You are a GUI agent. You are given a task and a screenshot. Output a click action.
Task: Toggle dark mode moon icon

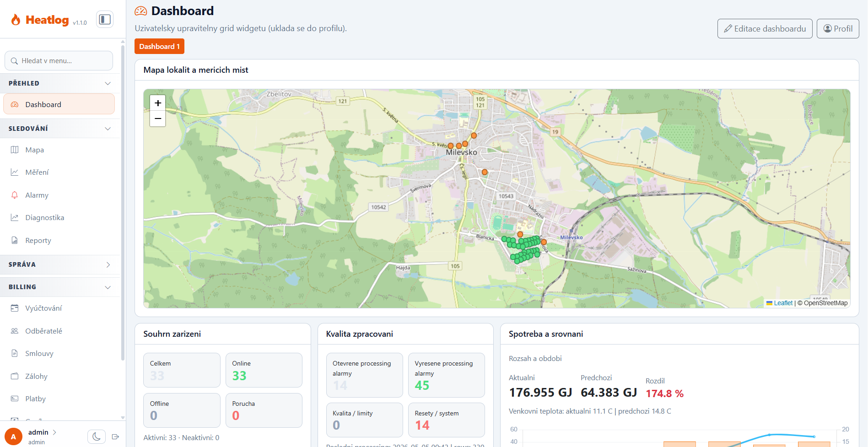pyautogui.click(x=97, y=436)
